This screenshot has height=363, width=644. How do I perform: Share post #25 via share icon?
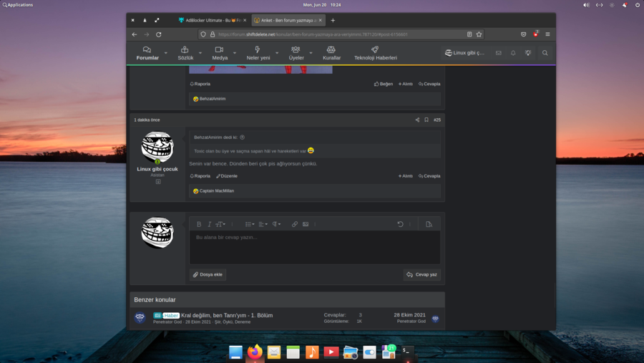417,120
